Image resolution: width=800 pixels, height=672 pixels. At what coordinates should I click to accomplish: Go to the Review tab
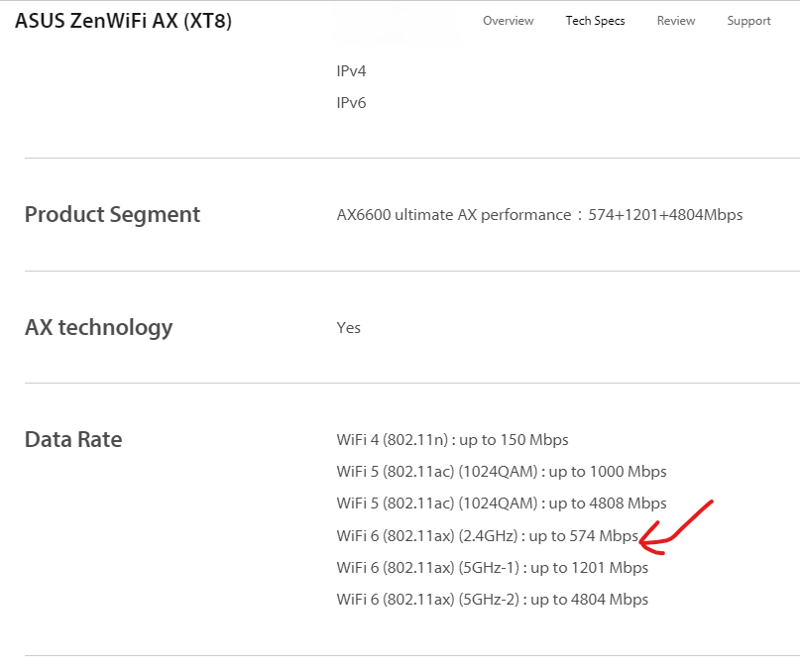pyautogui.click(x=675, y=21)
